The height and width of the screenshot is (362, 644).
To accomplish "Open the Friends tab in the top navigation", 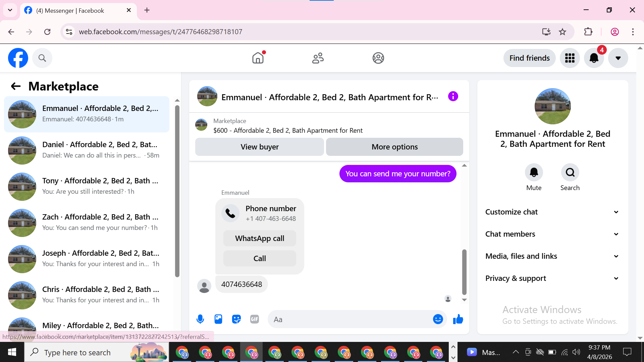I will (318, 58).
